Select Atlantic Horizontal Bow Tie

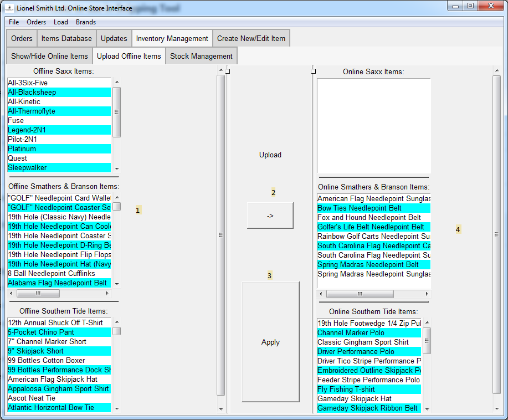[59, 407]
